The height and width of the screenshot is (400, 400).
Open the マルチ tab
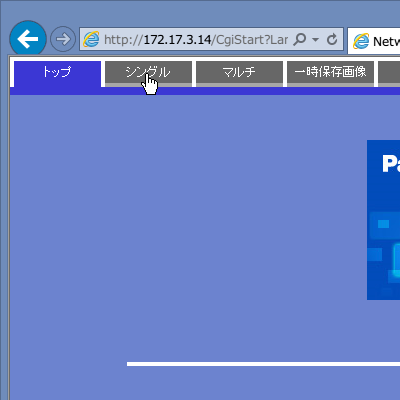[x=239, y=72]
